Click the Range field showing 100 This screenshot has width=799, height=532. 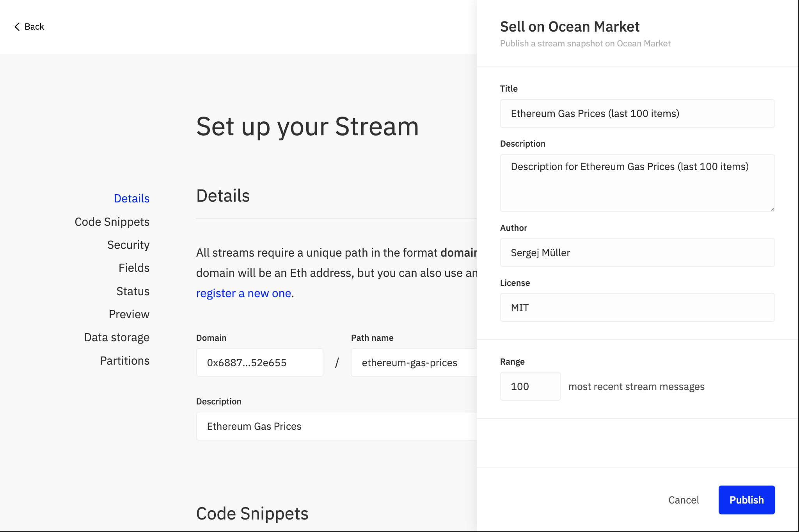[x=530, y=387]
